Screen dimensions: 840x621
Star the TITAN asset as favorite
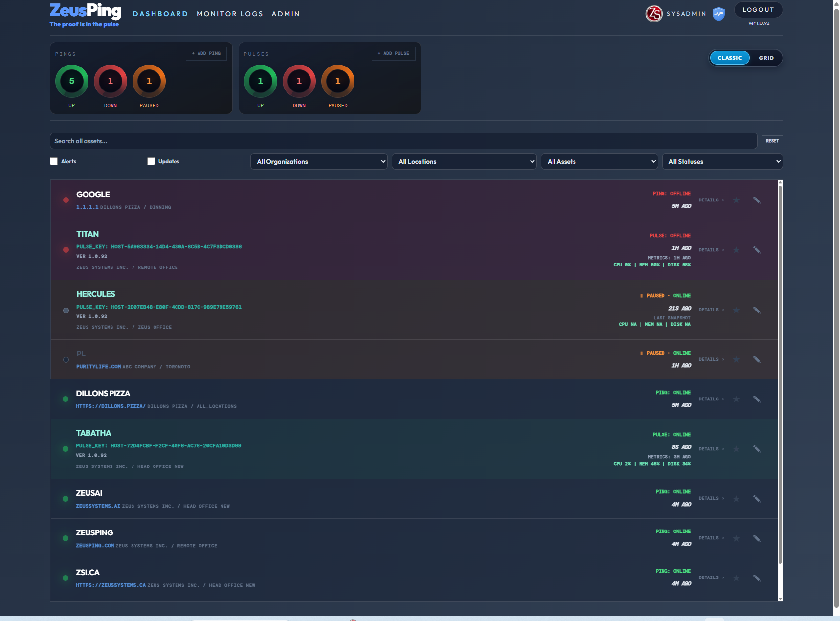pos(736,250)
